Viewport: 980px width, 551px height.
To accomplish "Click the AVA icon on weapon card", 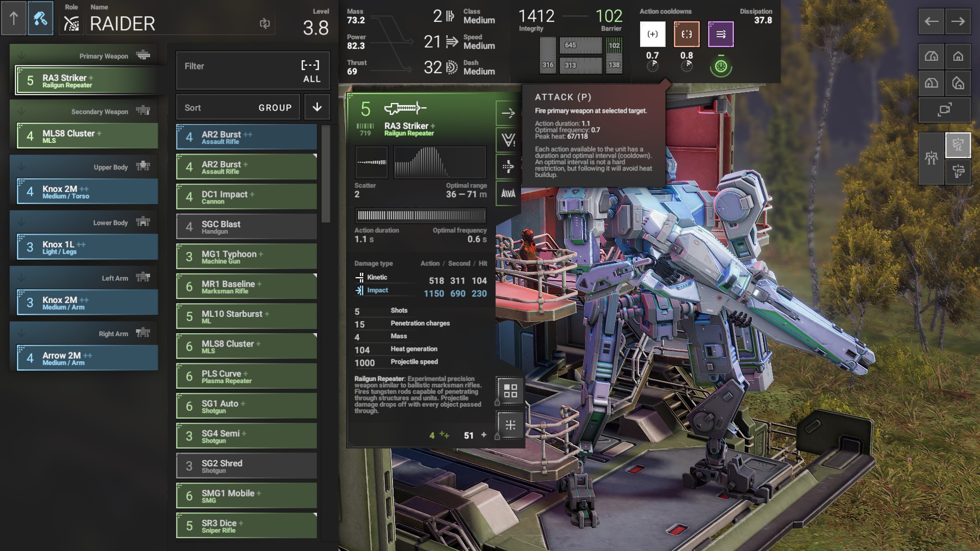I will 508,193.
